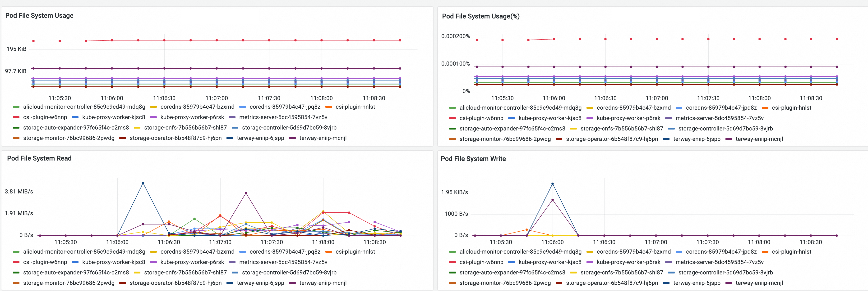This screenshot has height=291, width=868.
Task: Click terway-eniip-6jspp color swatch in Read legend
Action: click(x=230, y=283)
